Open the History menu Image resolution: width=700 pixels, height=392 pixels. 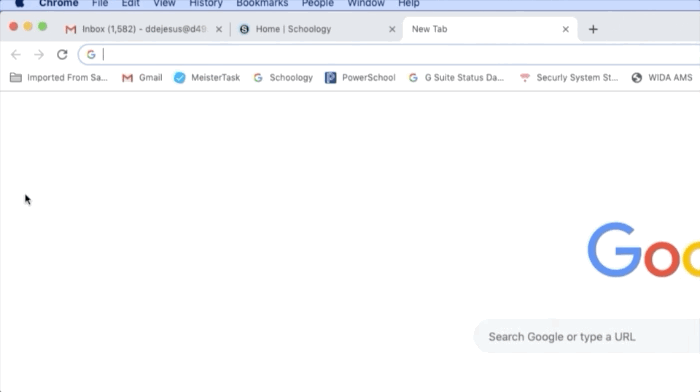206,4
